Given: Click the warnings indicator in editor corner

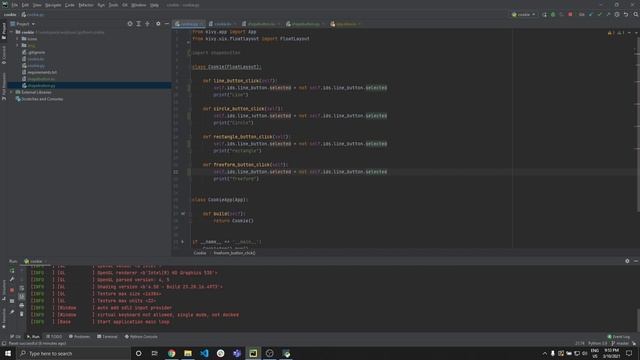Looking at the screenshot, I should [616, 33].
